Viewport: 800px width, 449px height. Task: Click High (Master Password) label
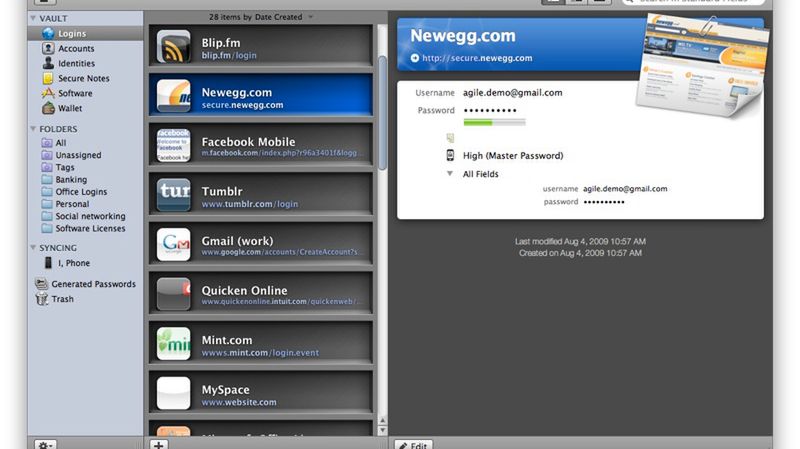pos(513,156)
